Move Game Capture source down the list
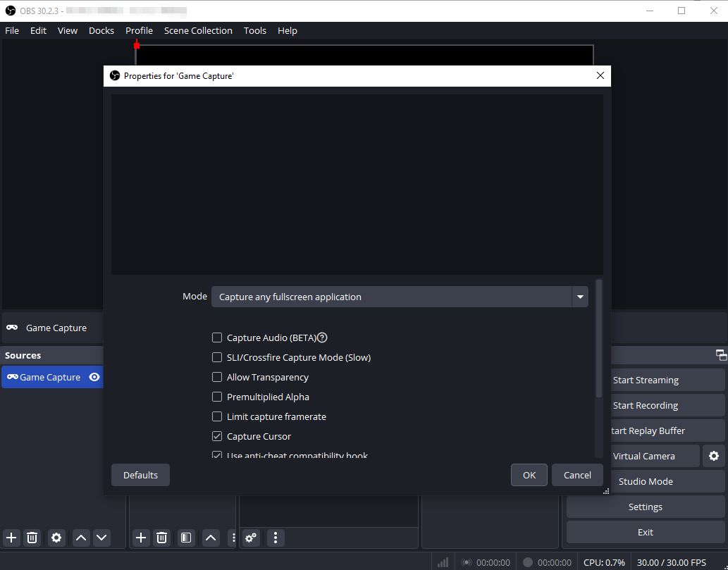This screenshot has height=570, width=728. point(101,538)
